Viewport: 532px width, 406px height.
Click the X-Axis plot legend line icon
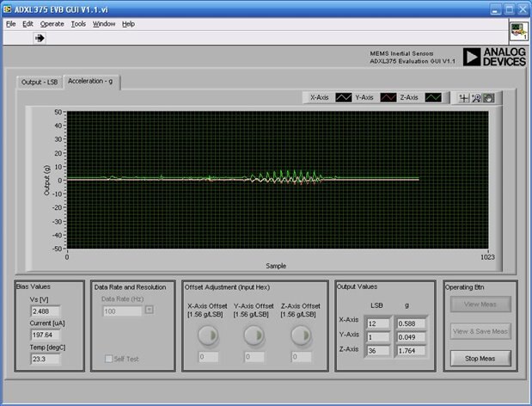(344, 98)
